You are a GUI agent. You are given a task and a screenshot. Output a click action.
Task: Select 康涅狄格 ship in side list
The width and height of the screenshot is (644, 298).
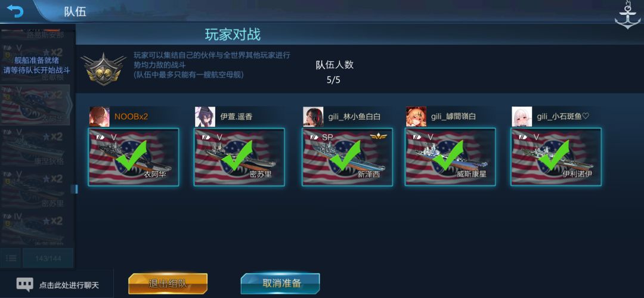pos(35,147)
